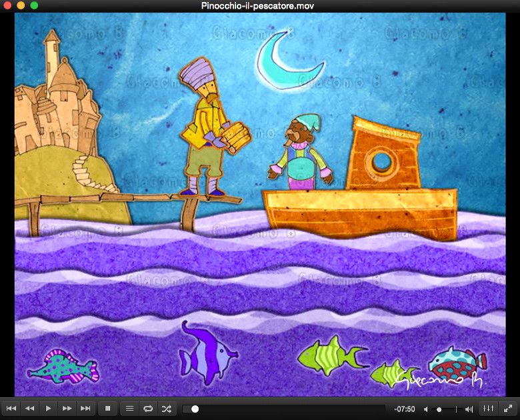Click the playback position slider knob
The width and height of the screenshot is (520, 420).
(x=195, y=409)
